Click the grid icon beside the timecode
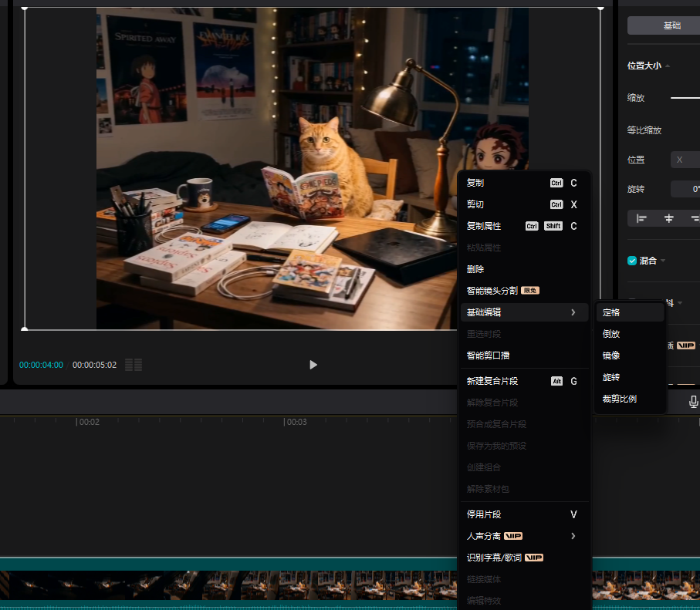700x610 pixels. [x=133, y=365]
